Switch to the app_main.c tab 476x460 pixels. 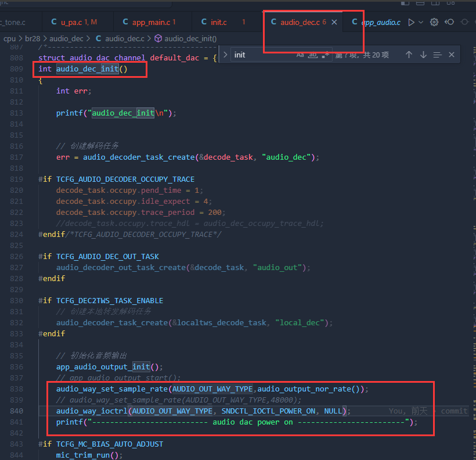click(153, 22)
